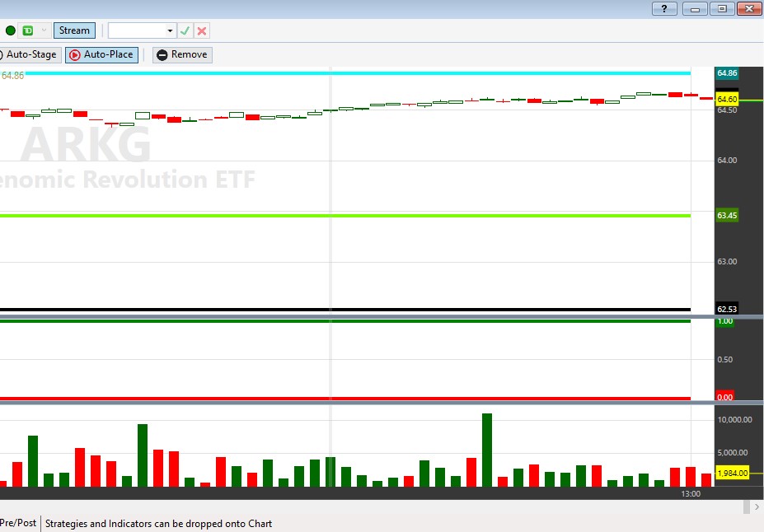Click the scroll right arrow
The image size is (764, 532).
757,506
